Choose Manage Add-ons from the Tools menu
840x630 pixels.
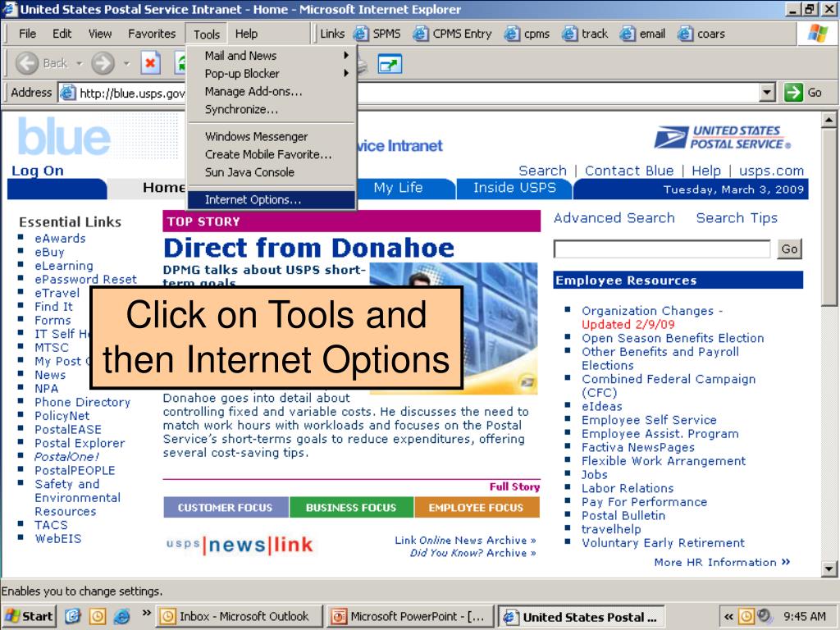click(271, 91)
